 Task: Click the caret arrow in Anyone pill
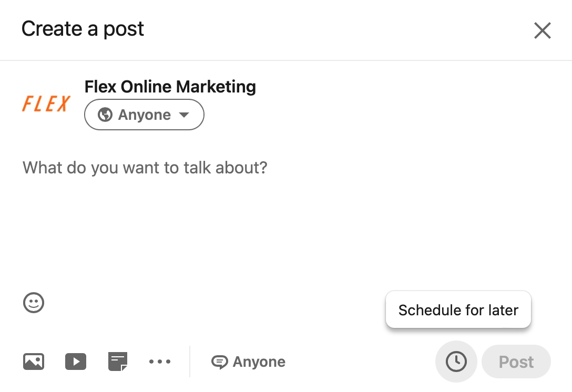184,115
